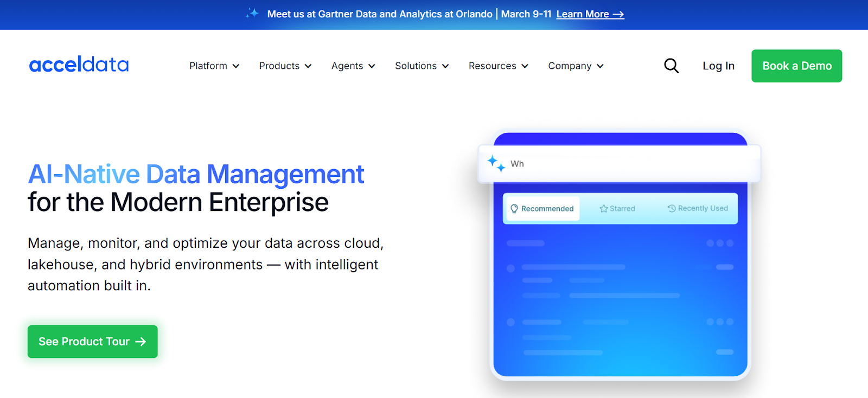Screen dimensions: 868x398
Task: Click the history clock icon beside Recently Used
Action: click(x=672, y=208)
